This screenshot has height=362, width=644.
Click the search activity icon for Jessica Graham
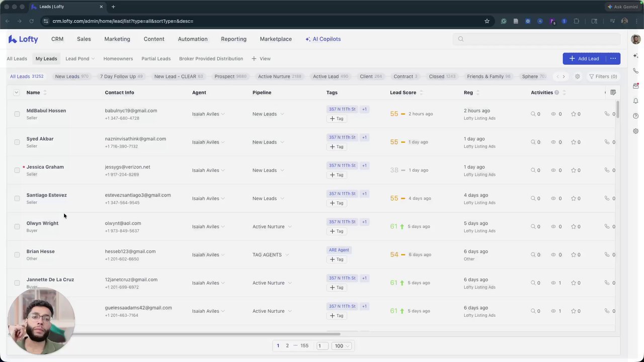tap(533, 170)
